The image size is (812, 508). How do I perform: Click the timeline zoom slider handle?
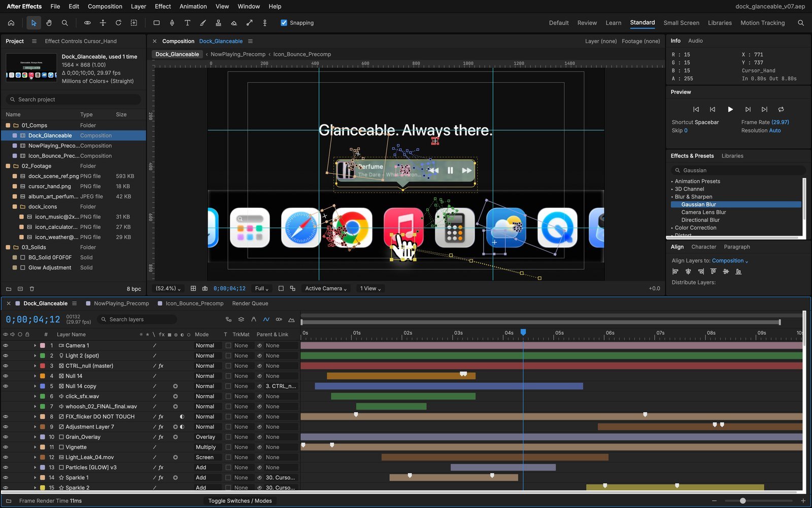(742, 501)
